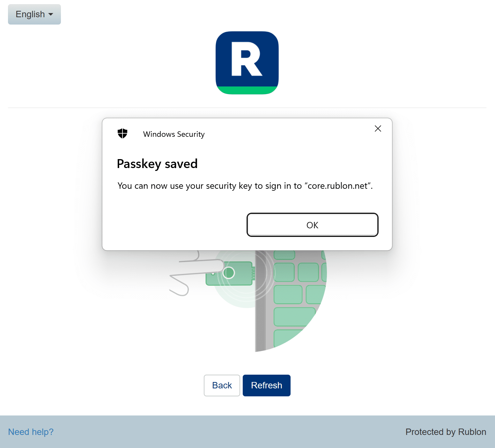This screenshot has width=495, height=448.
Task: Click the security key sign-in message
Action: pos(245,186)
